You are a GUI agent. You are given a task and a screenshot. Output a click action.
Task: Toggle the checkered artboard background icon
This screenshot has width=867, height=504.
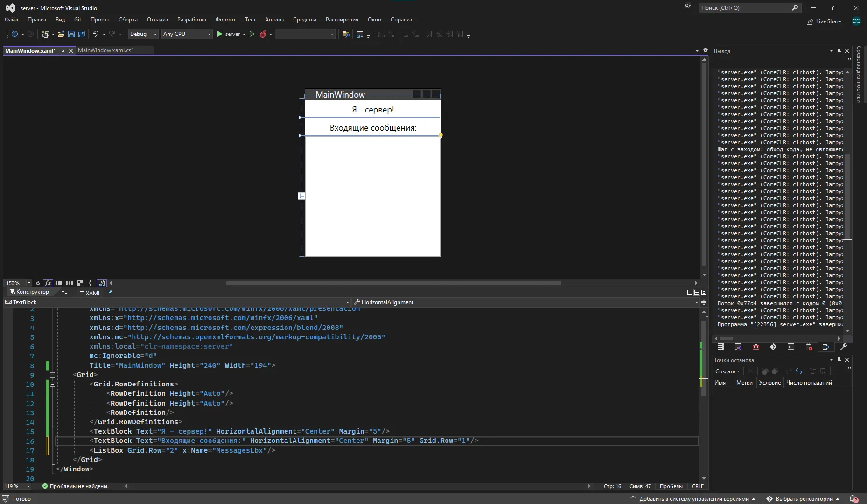pos(80,283)
